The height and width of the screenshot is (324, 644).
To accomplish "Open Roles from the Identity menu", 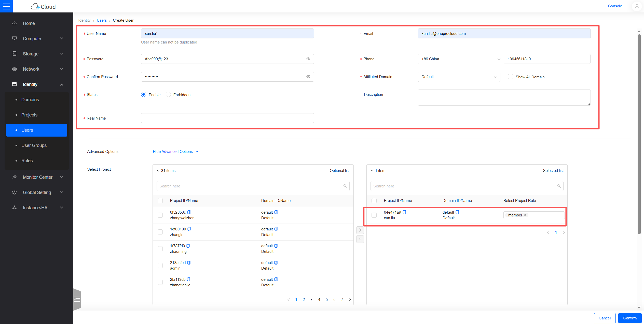I will pos(26,160).
